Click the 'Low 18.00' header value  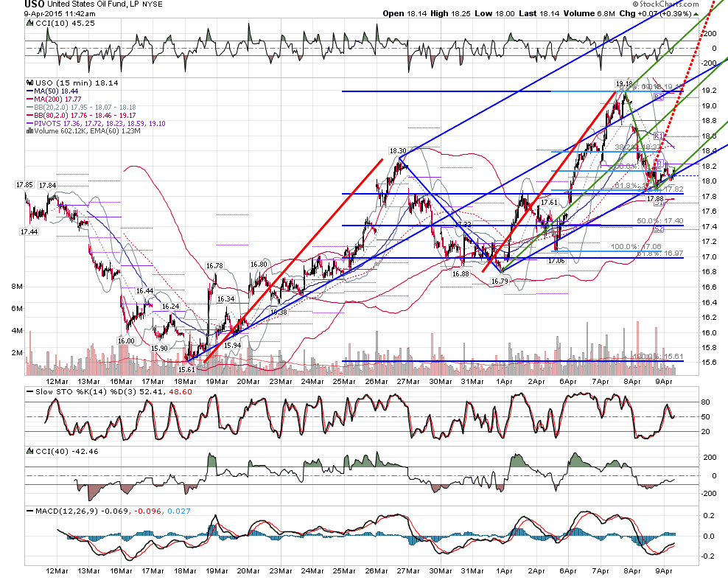coord(494,13)
